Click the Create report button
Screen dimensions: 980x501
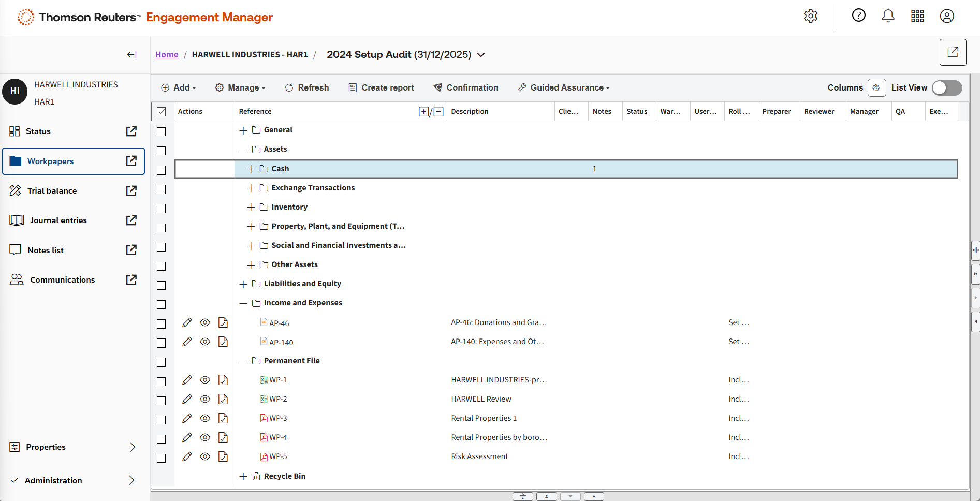tap(381, 88)
